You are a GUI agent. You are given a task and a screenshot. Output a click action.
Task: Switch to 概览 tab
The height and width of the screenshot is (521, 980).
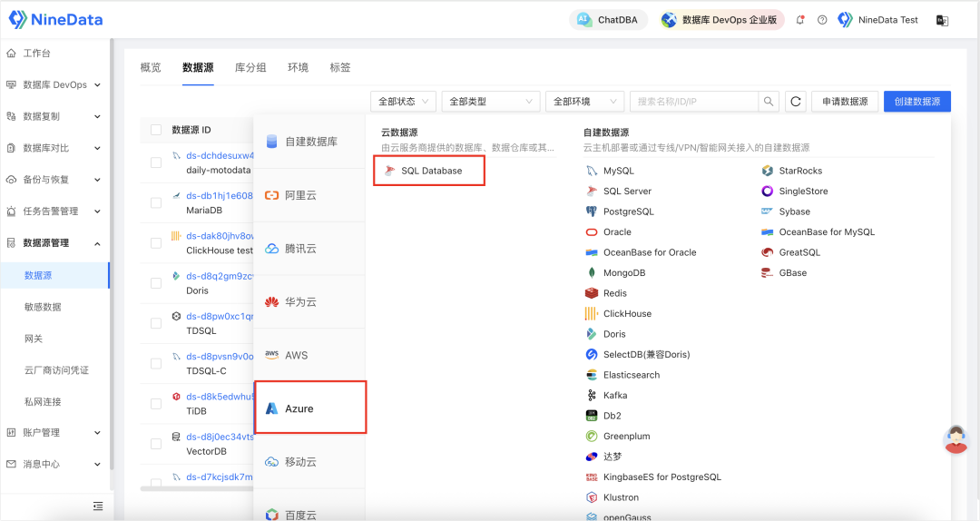click(151, 67)
